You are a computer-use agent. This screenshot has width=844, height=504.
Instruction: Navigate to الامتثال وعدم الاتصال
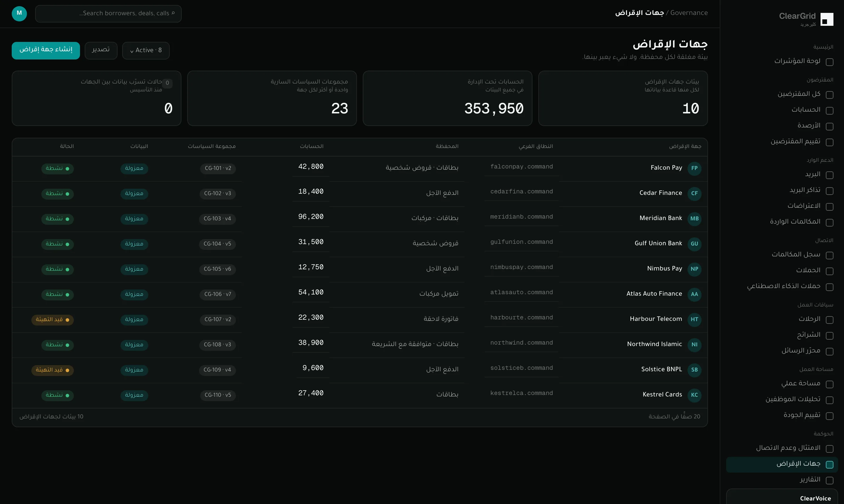[x=782, y=448]
